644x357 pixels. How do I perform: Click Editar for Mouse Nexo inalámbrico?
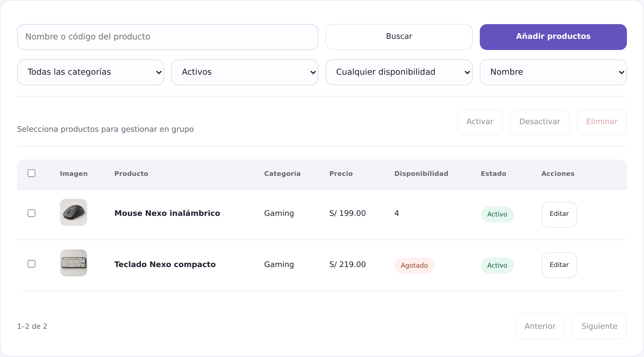[x=559, y=214]
